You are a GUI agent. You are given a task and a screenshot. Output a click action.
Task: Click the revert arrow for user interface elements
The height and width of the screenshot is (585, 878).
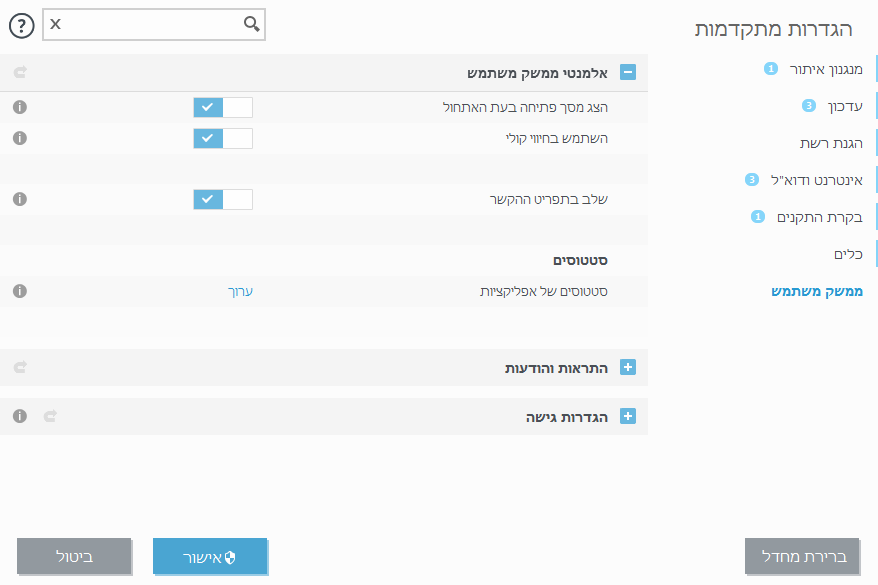pos(18,72)
